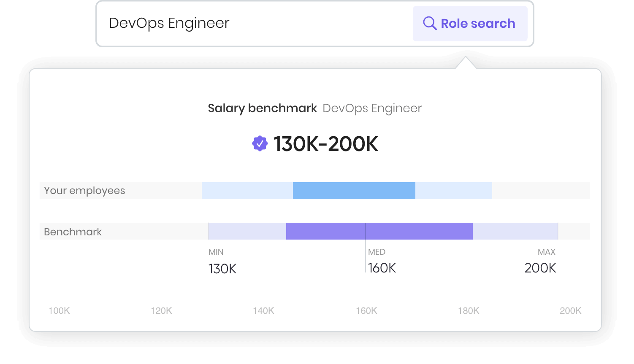This screenshot has width=634, height=364.
Task: Click the dark purple benchmark range bar
Action: tap(379, 231)
